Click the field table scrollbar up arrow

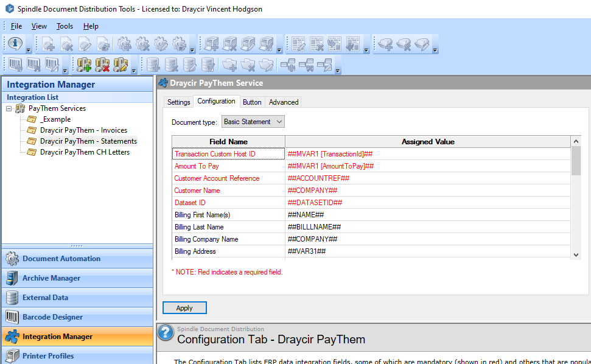pos(576,141)
